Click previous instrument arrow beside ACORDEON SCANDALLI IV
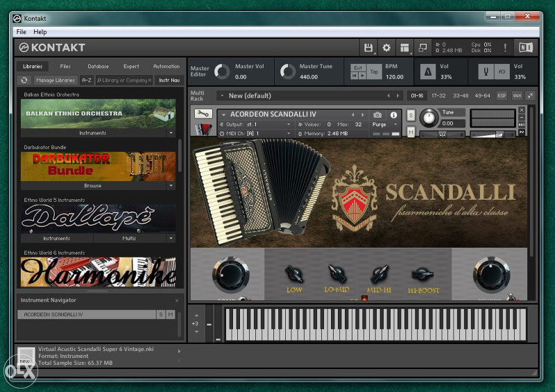This screenshot has height=392, width=555. pos(352,114)
